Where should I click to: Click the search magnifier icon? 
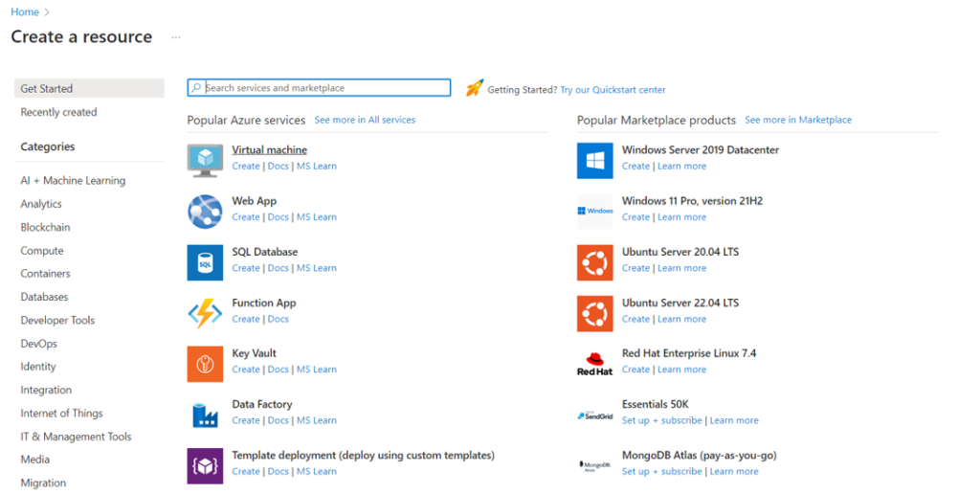(196, 87)
